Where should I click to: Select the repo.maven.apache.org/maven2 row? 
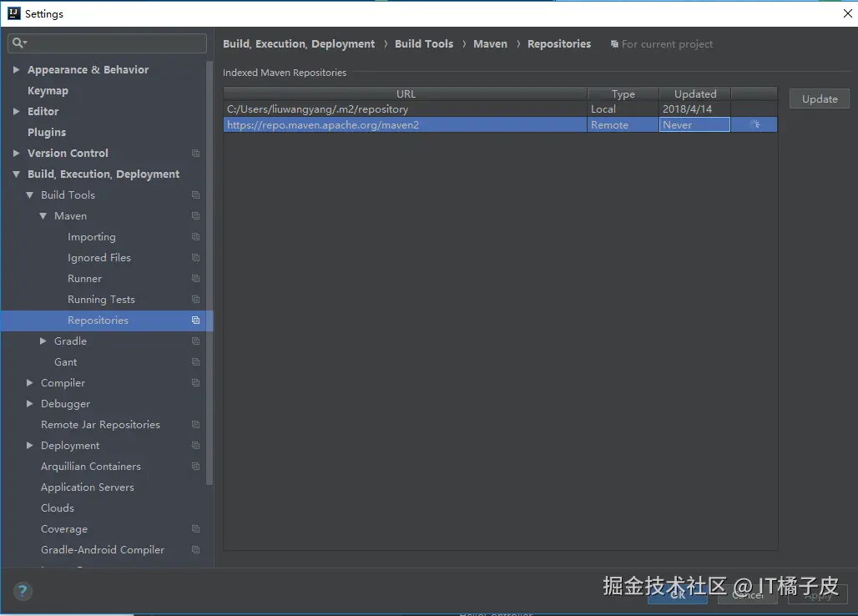[500, 124]
